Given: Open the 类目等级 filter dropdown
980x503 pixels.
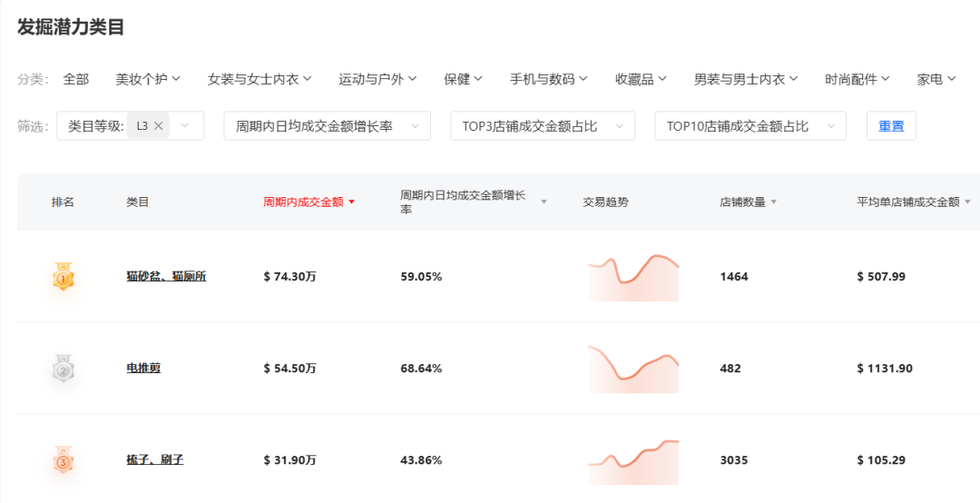Looking at the screenshot, I should click(x=186, y=126).
